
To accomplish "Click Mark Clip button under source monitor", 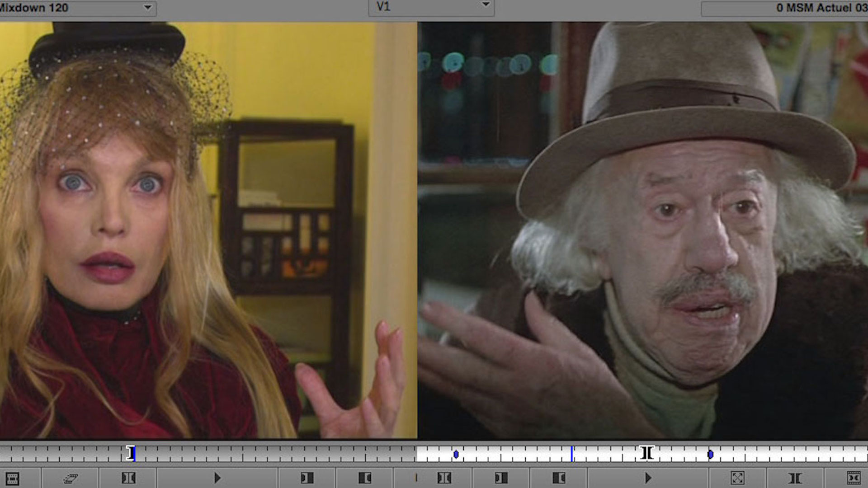I will 128,478.
